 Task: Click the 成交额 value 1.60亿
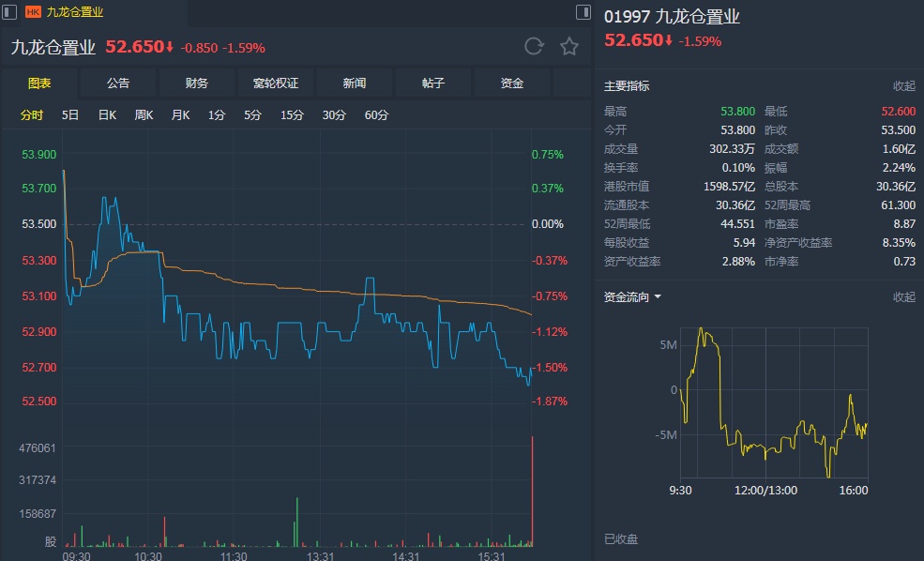tap(900, 149)
